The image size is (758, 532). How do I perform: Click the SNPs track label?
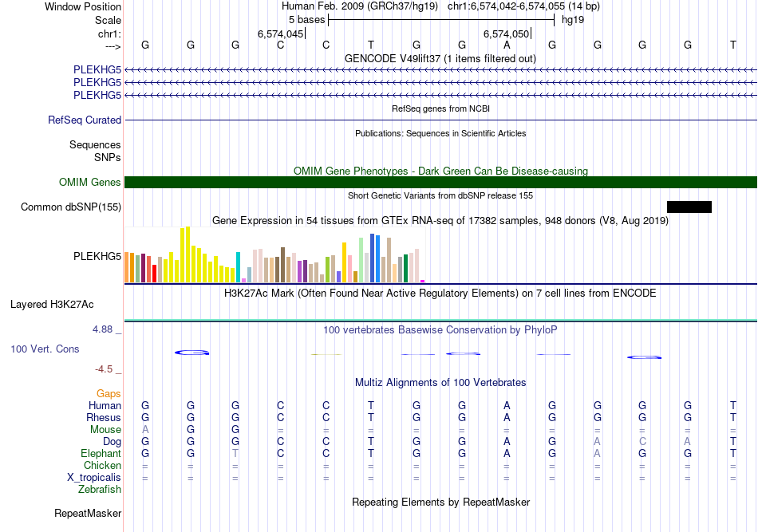108,157
